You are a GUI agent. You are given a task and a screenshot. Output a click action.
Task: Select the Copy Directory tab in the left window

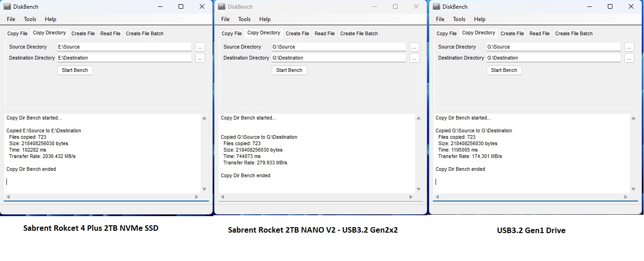coord(49,33)
